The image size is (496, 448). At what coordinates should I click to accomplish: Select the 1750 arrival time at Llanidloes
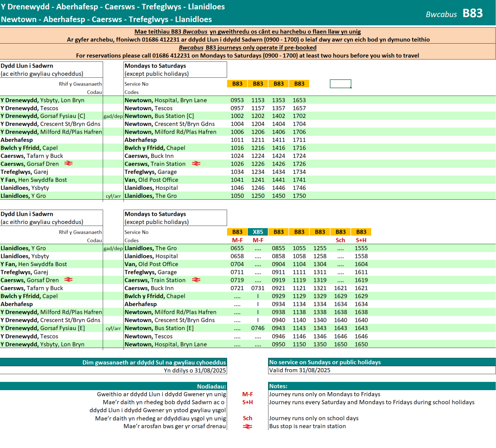299,196
